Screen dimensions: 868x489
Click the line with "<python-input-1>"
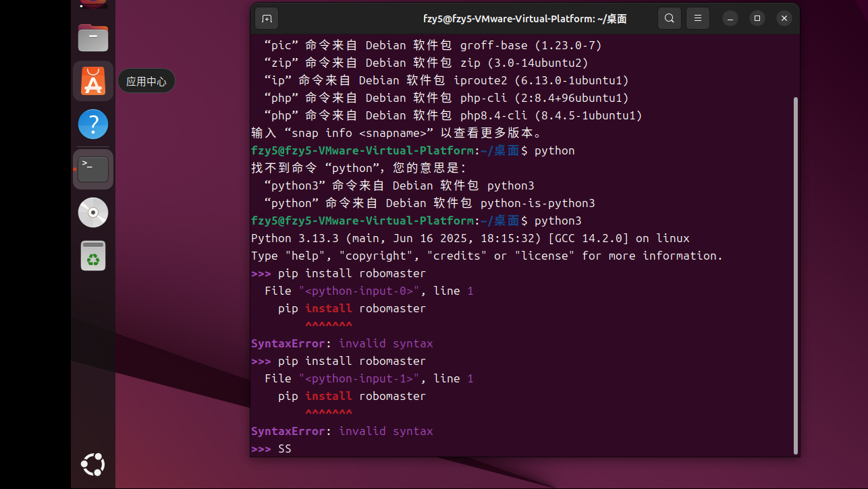369,379
